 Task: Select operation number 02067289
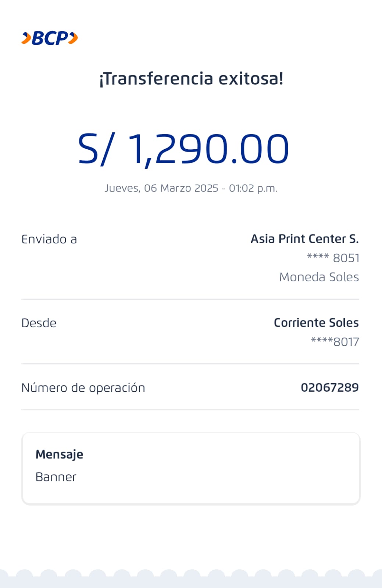click(329, 388)
